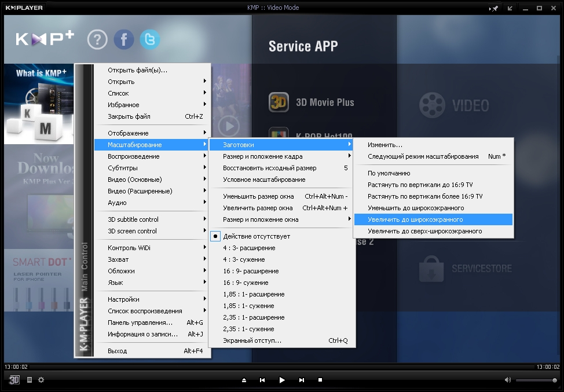Select 'Увеличить до широкоэкранного' preset
Image resolution: width=564 pixels, height=392 pixels.
pos(433,219)
